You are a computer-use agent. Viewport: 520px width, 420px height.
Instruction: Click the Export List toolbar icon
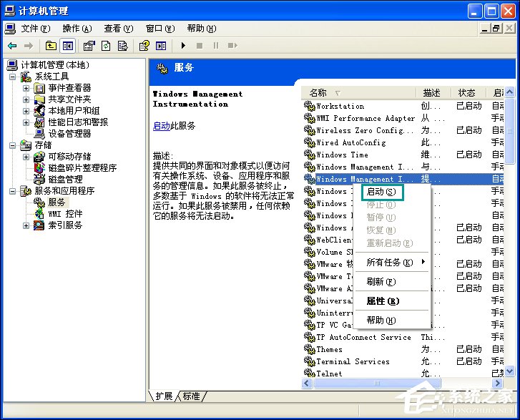click(123, 46)
